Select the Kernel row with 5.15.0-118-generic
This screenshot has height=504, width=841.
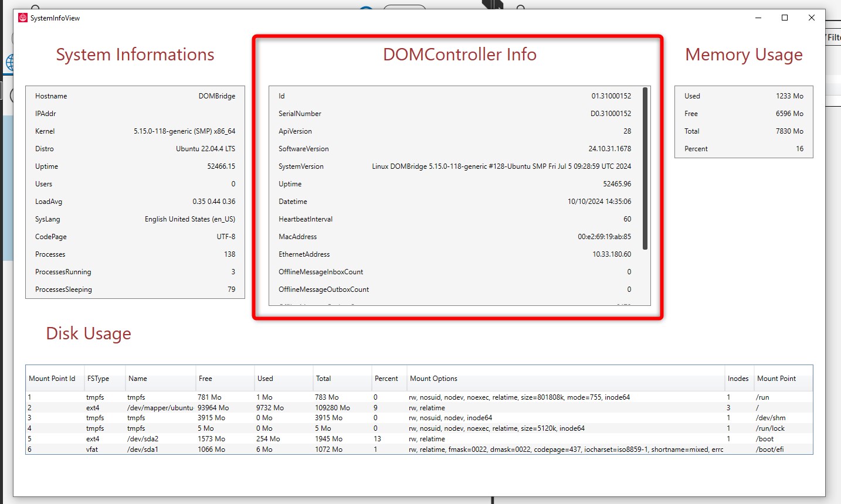click(x=135, y=131)
